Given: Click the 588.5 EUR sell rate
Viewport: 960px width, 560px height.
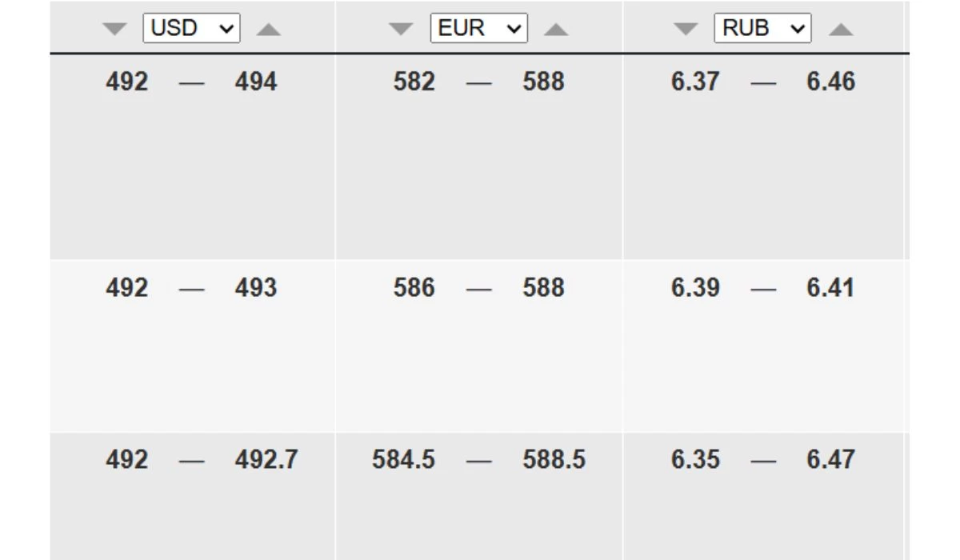Looking at the screenshot, I should [x=554, y=460].
